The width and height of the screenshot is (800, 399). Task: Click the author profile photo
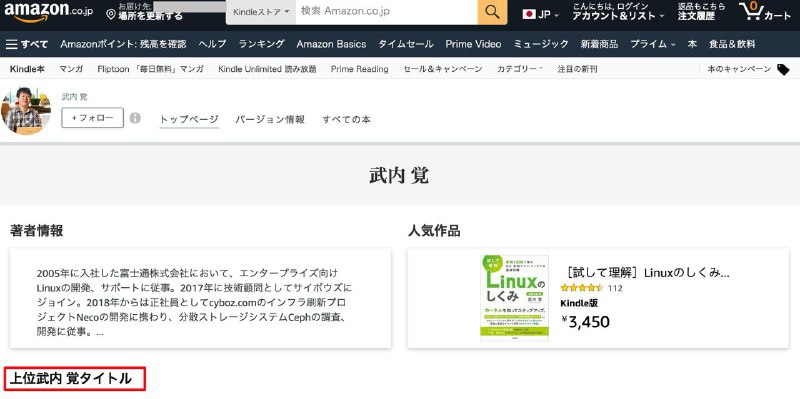coord(26,111)
